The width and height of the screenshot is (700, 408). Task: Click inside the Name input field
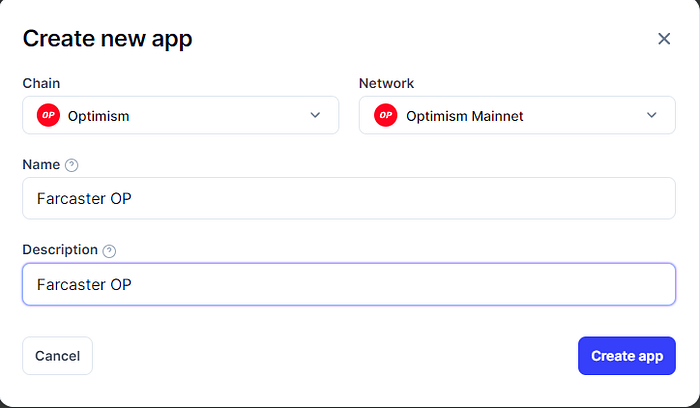click(349, 198)
